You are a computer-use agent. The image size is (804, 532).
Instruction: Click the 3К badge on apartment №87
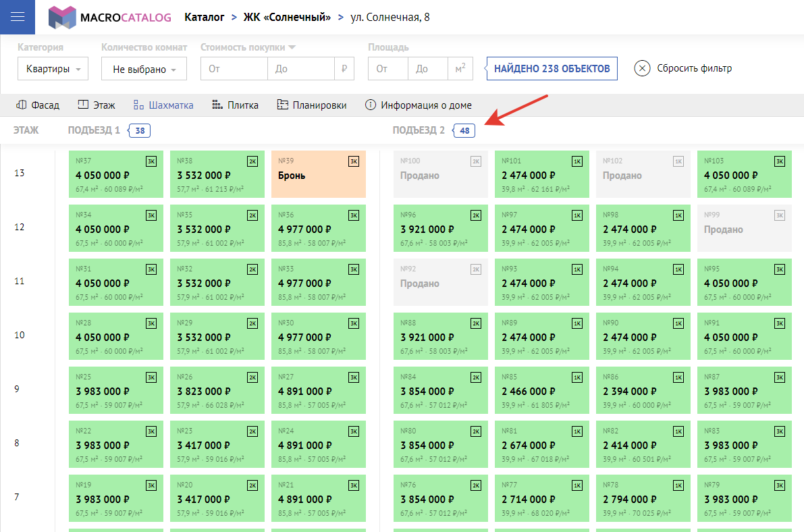pos(780,377)
